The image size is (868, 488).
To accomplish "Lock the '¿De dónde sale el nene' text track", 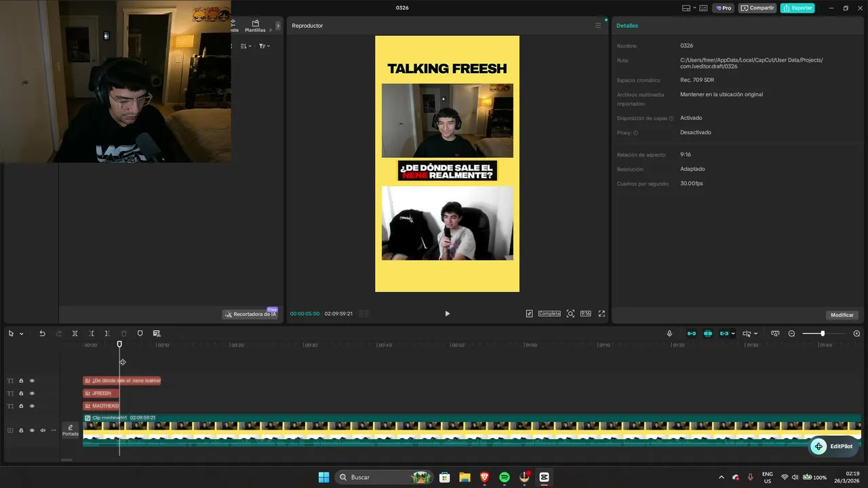I will pyautogui.click(x=21, y=381).
